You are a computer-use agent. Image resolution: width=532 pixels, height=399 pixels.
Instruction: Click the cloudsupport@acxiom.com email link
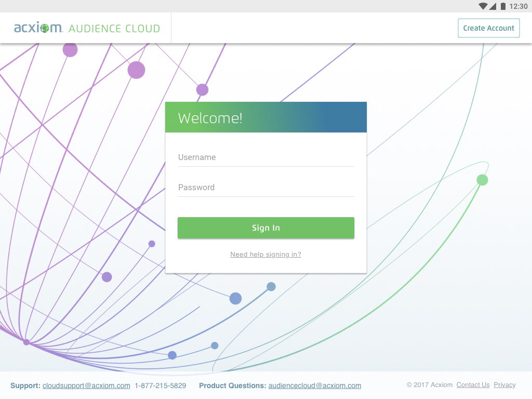[86, 385]
